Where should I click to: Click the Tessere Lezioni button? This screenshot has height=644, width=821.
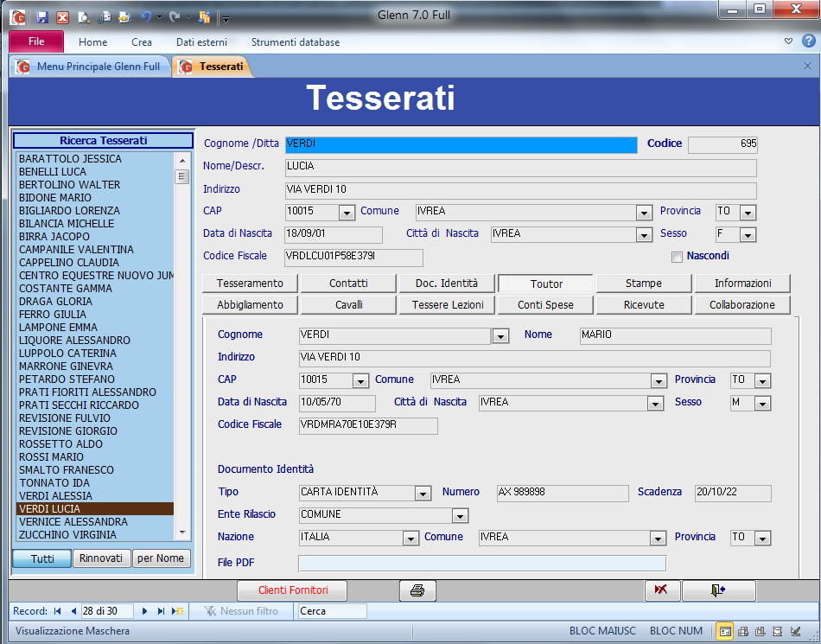pos(447,305)
